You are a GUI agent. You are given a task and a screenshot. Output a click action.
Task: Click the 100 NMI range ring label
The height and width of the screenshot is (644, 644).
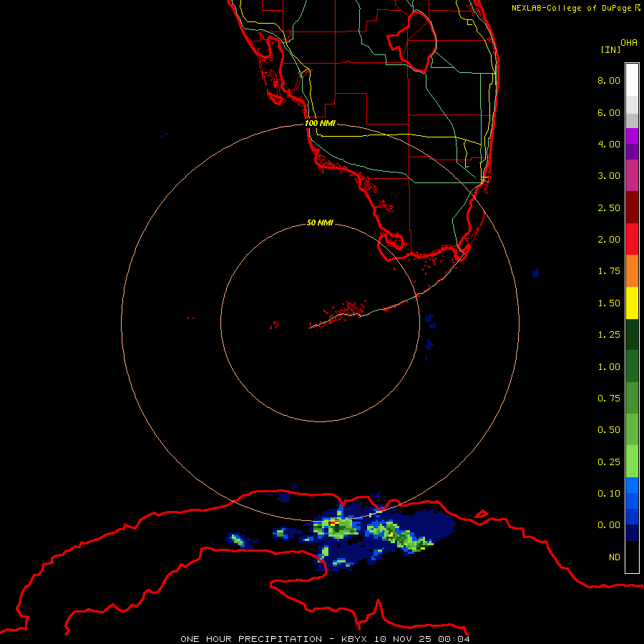(320, 123)
